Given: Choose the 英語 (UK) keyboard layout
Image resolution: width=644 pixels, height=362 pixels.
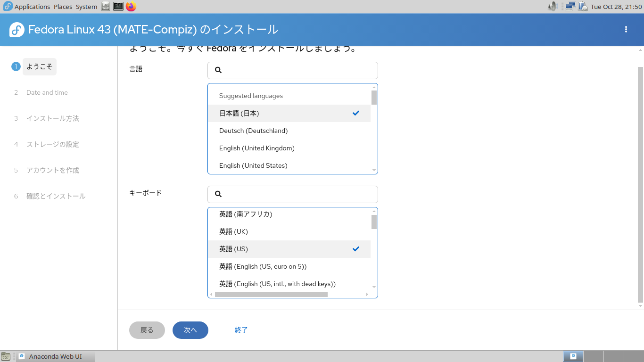Looking at the screenshot, I should (233, 231).
